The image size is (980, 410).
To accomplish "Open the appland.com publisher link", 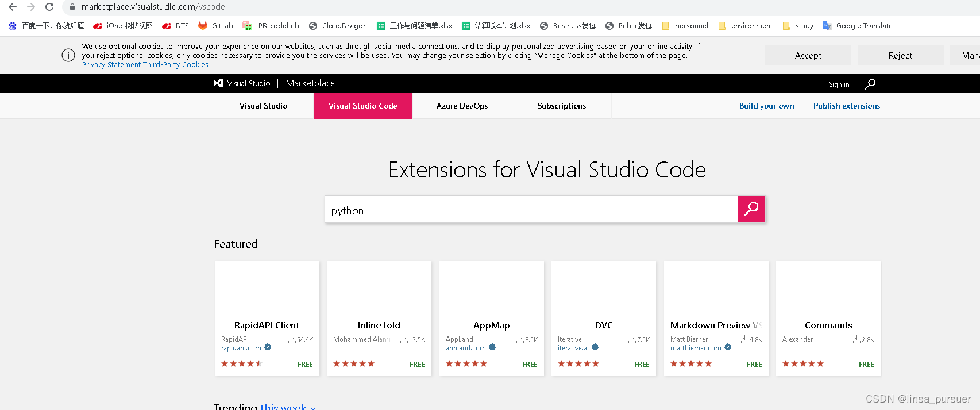I will pos(466,348).
